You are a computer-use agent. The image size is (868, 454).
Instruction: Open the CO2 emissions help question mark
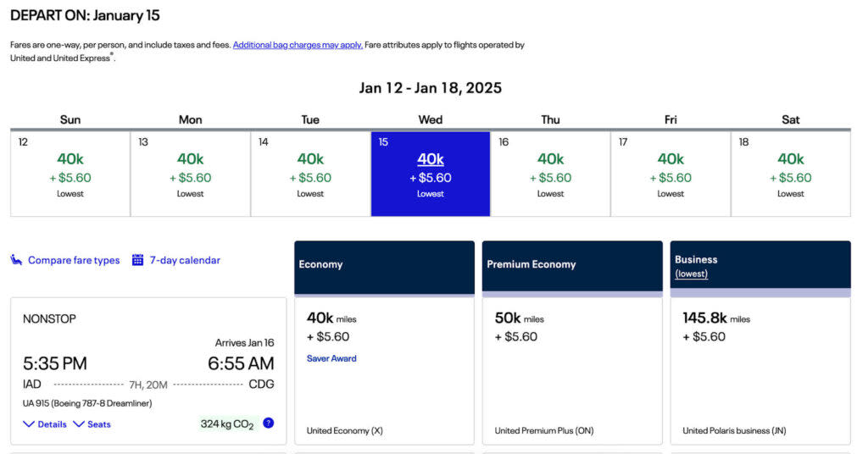point(268,423)
